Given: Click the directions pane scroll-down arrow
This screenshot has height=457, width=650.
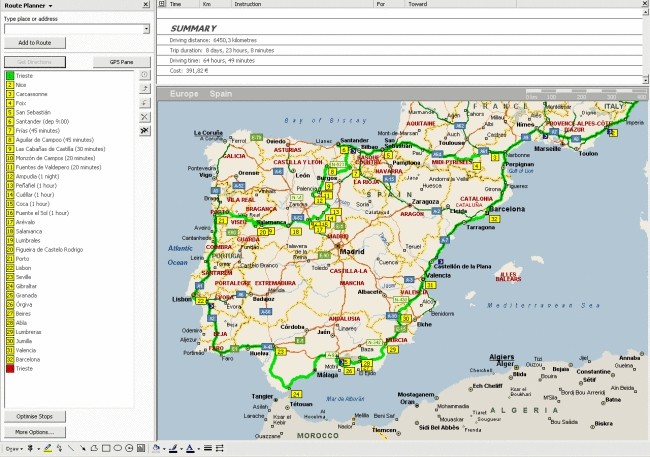Looking at the screenshot, I should coord(645,79).
